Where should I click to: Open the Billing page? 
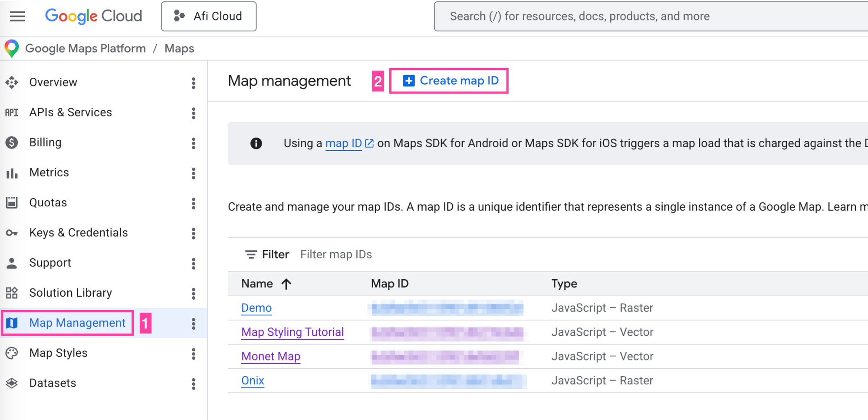pyautogui.click(x=46, y=142)
